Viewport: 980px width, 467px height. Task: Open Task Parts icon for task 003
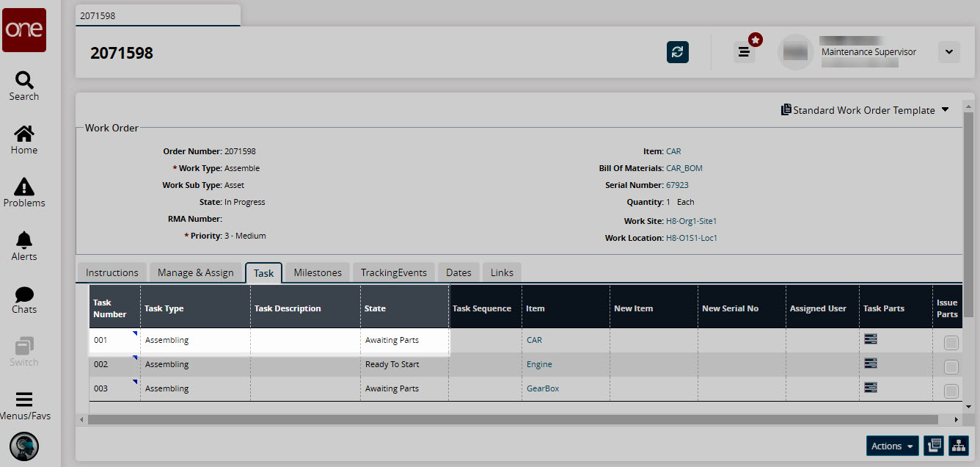tap(871, 388)
